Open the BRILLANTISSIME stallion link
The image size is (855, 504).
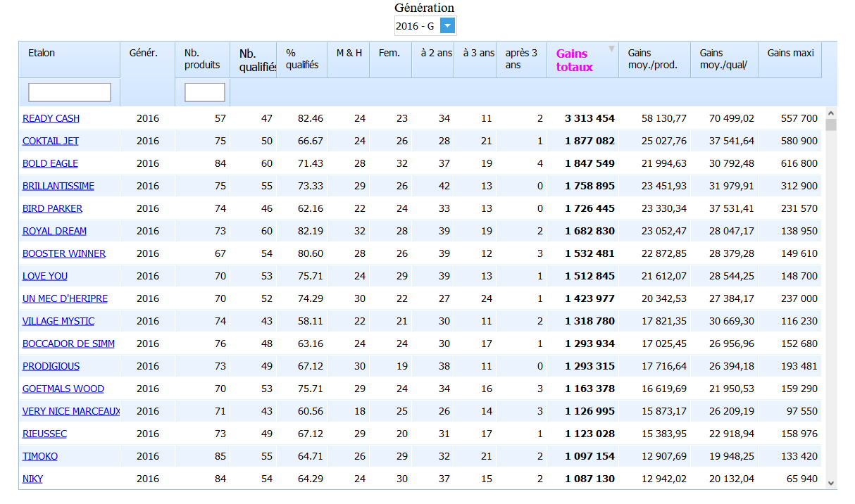pos(58,186)
